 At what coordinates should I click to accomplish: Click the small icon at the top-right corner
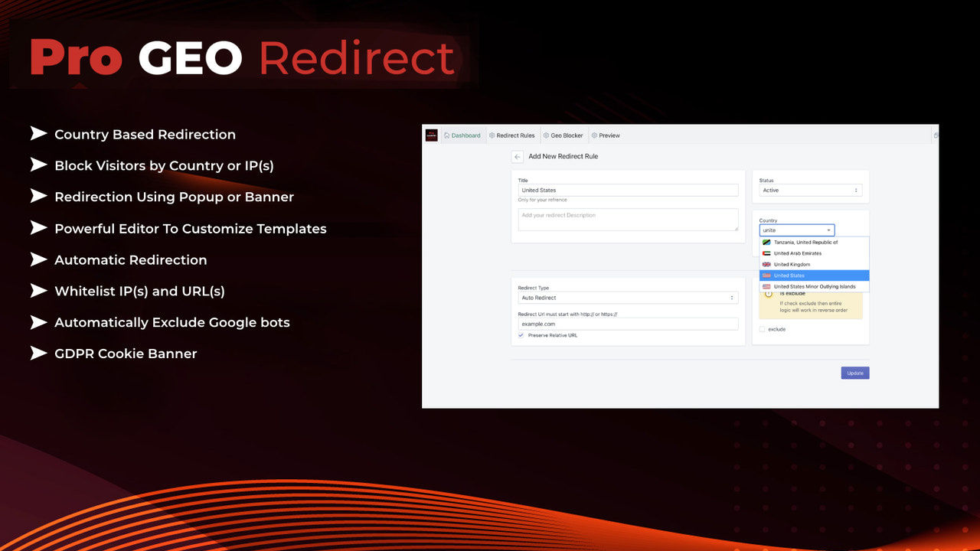pos(936,133)
